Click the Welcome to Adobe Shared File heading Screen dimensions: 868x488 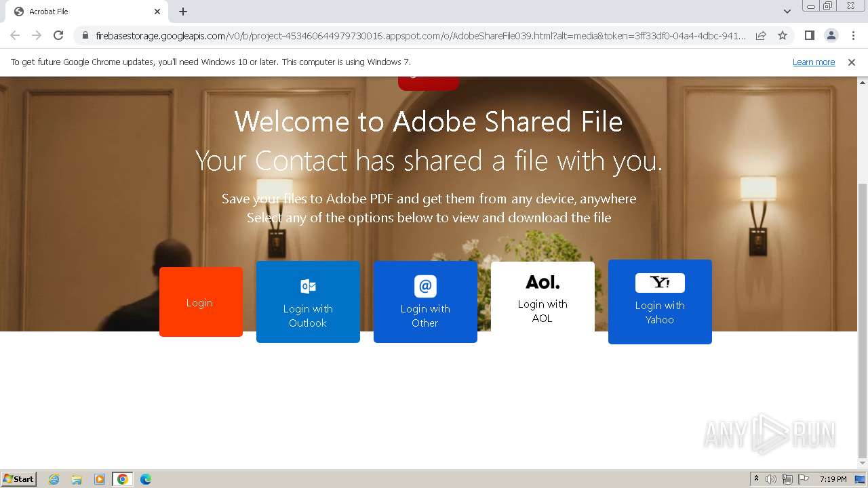(429, 122)
